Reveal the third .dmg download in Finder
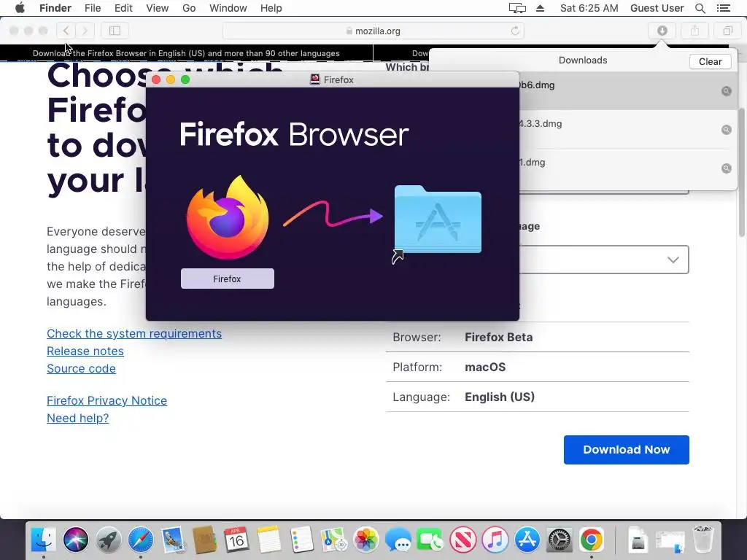Viewport: 747px width, 560px height. 726,168
